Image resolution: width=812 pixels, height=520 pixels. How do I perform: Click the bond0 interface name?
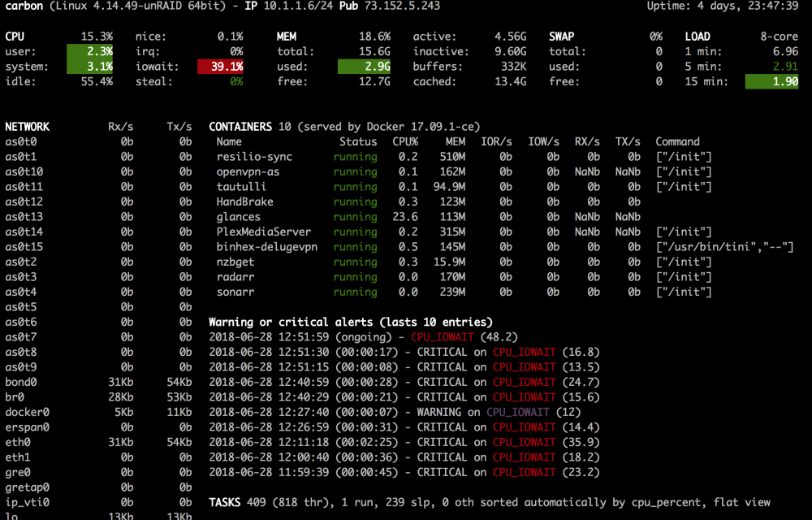21,382
